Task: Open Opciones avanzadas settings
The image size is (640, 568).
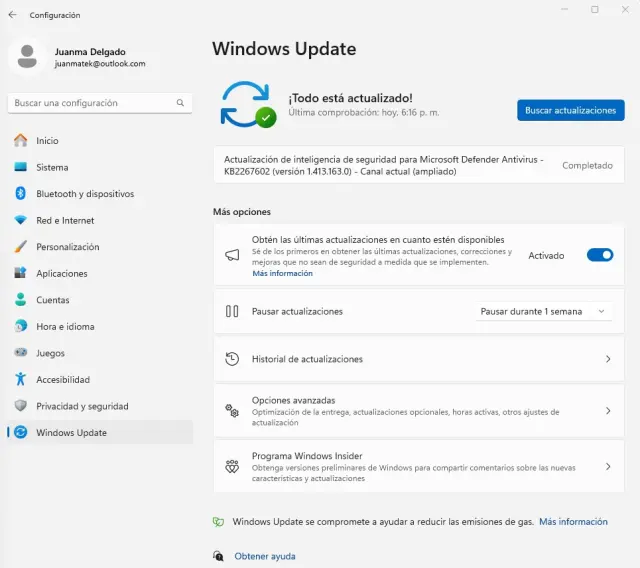Action: (418, 411)
